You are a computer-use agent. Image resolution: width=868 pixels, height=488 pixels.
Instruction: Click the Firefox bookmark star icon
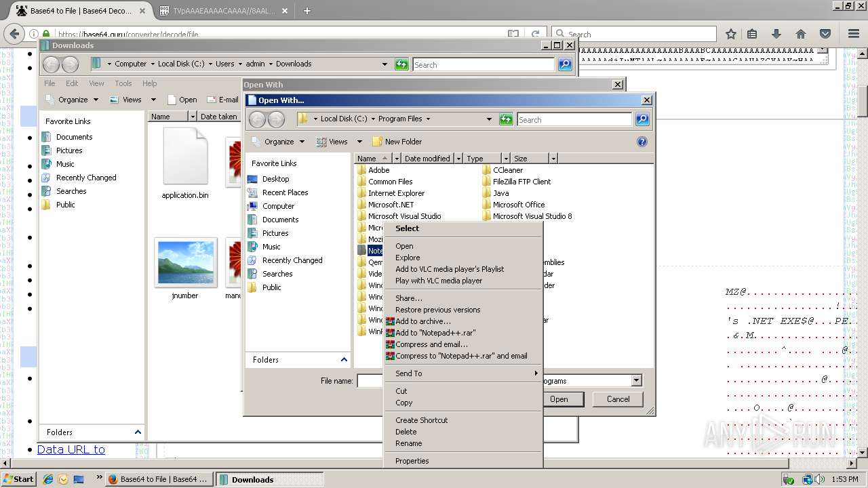[730, 34]
